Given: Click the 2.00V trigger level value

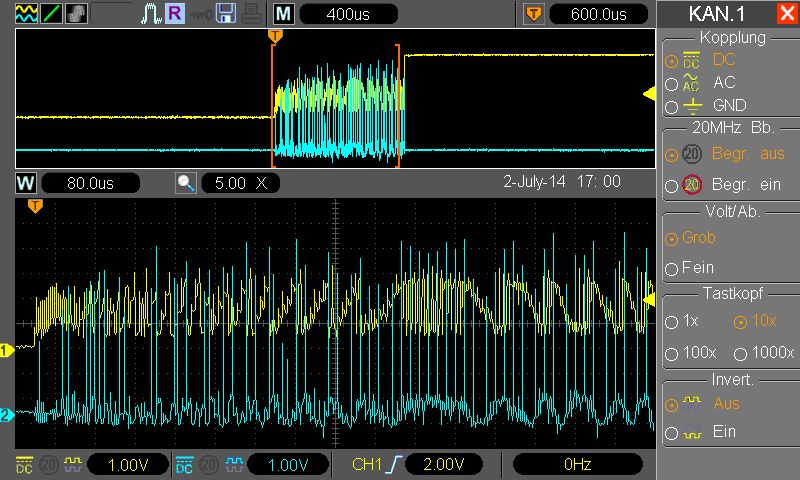Looking at the screenshot, I should pos(443,464).
